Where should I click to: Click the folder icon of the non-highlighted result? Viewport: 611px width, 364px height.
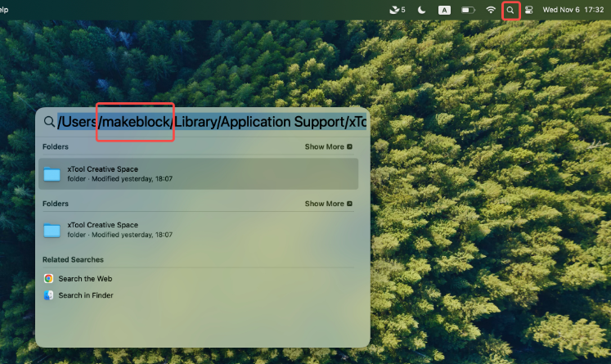click(x=52, y=231)
